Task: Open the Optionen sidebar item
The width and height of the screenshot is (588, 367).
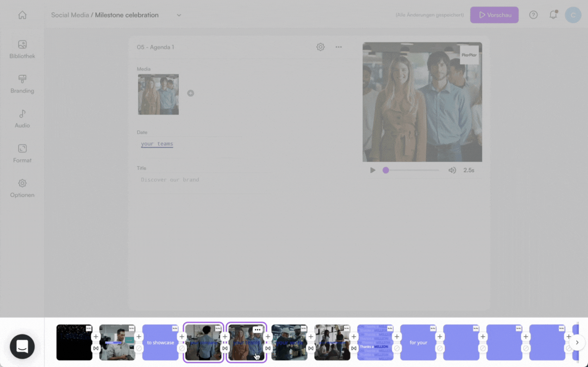Action: coord(22,188)
